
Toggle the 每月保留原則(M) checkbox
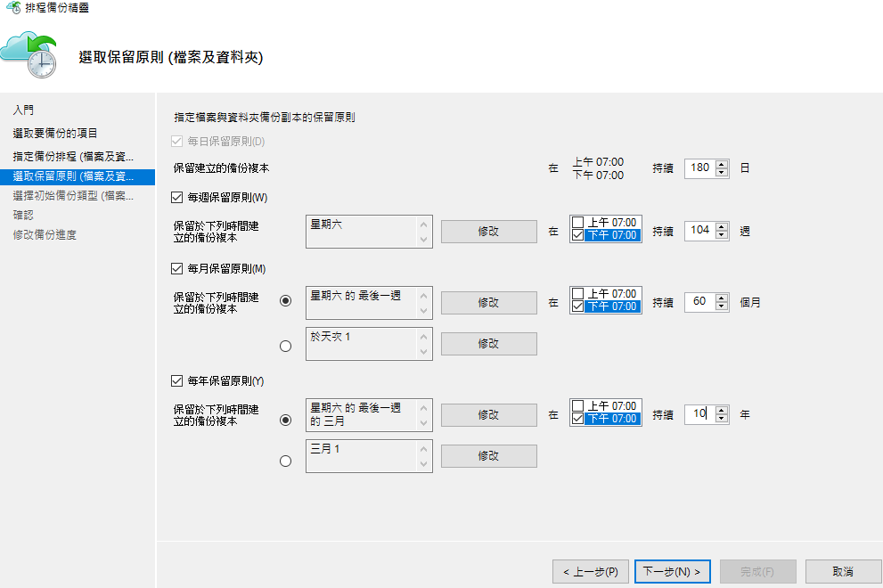(176, 268)
